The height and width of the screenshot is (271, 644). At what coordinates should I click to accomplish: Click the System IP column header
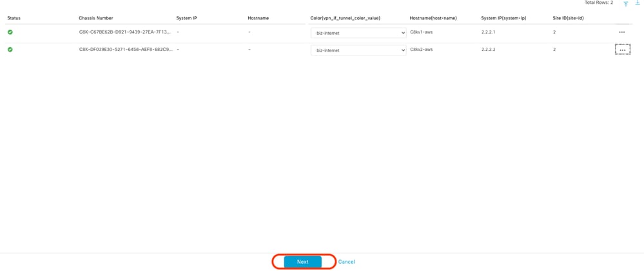[x=187, y=18]
